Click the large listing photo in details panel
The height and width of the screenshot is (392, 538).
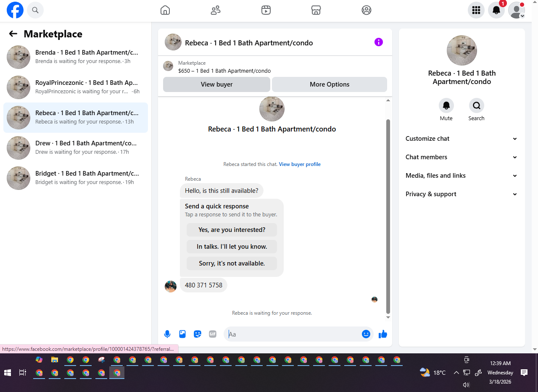462,50
